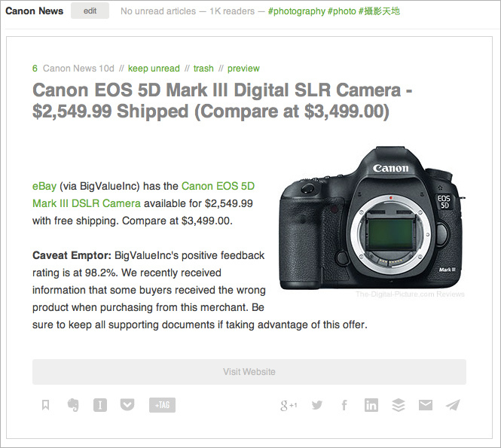Open the #photography topic tag
Screen dimensions: 501x448
click(x=297, y=11)
